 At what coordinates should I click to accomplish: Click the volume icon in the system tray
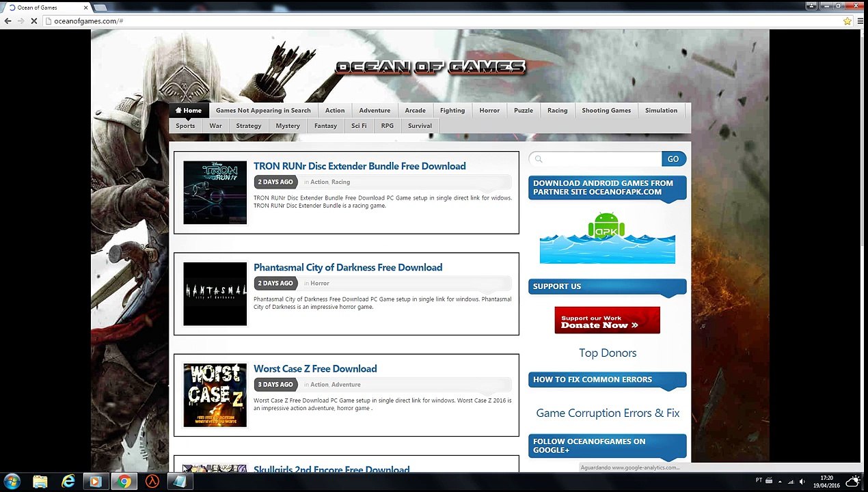(802, 482)
